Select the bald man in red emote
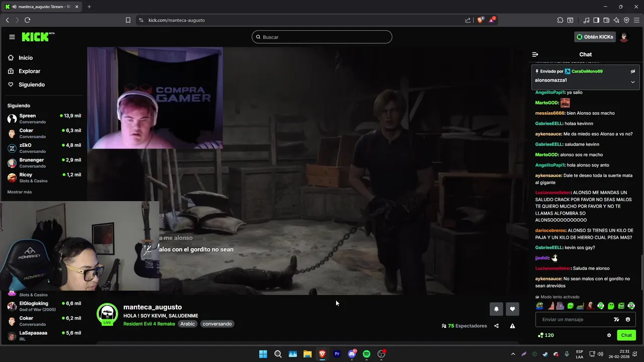644x362 pixels. pos(591,306)
